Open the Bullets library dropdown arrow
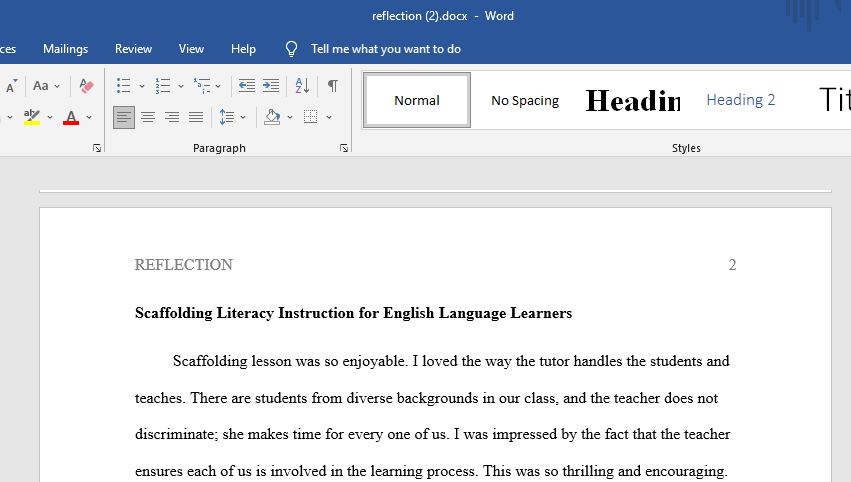851x482 pixels. click(x=142, y=86)
